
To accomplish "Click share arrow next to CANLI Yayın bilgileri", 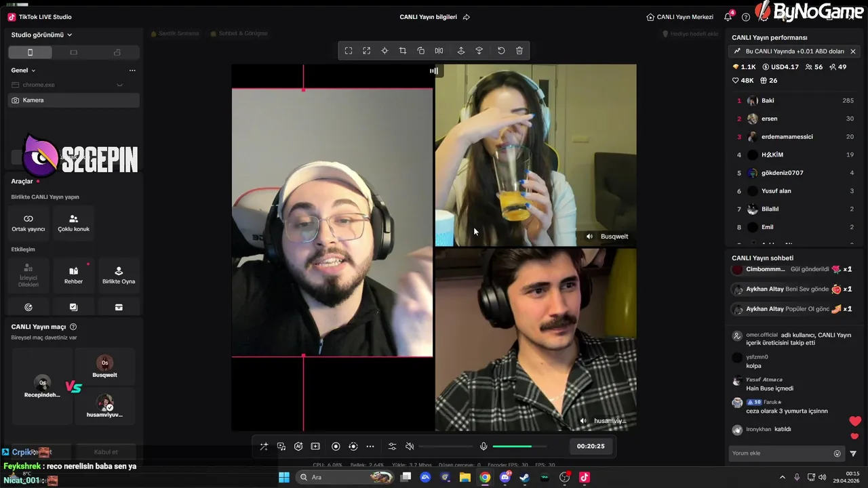I will tap(467, 17).
